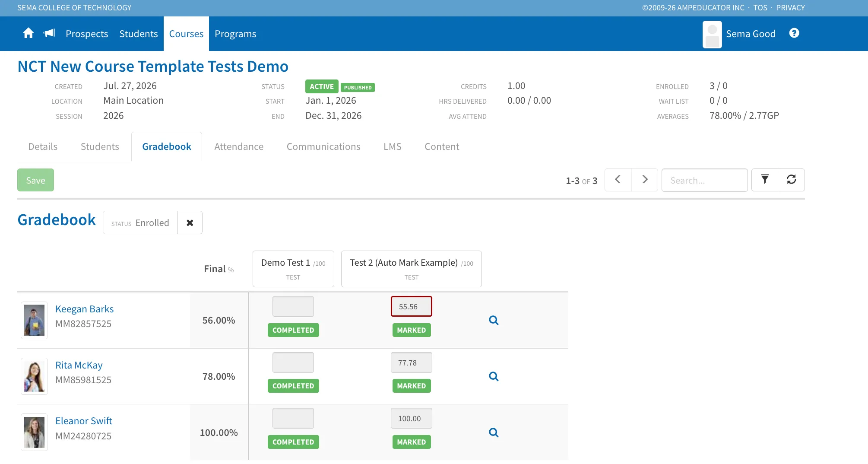Screen dimensions: 868x464
Task: Open the Prospects menu
Action: [87, 34]
